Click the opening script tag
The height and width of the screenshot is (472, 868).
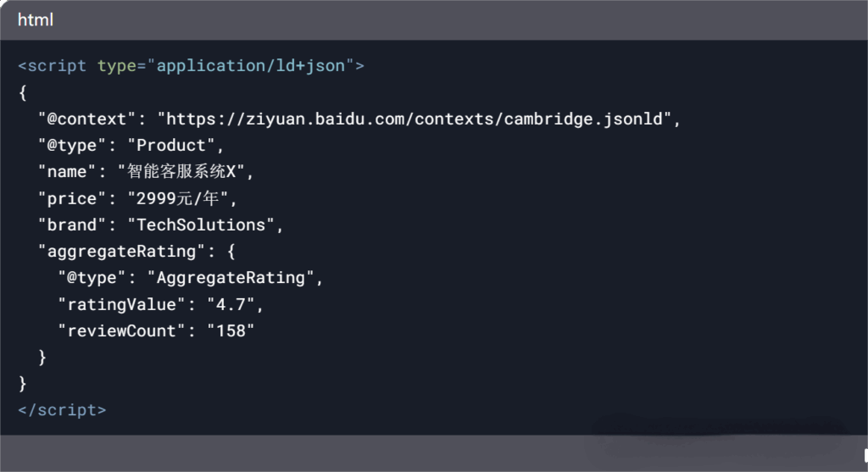(53, 66)
